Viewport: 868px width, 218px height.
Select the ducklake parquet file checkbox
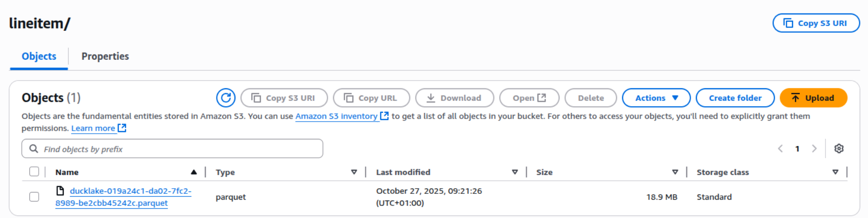(x=34, y=197)
